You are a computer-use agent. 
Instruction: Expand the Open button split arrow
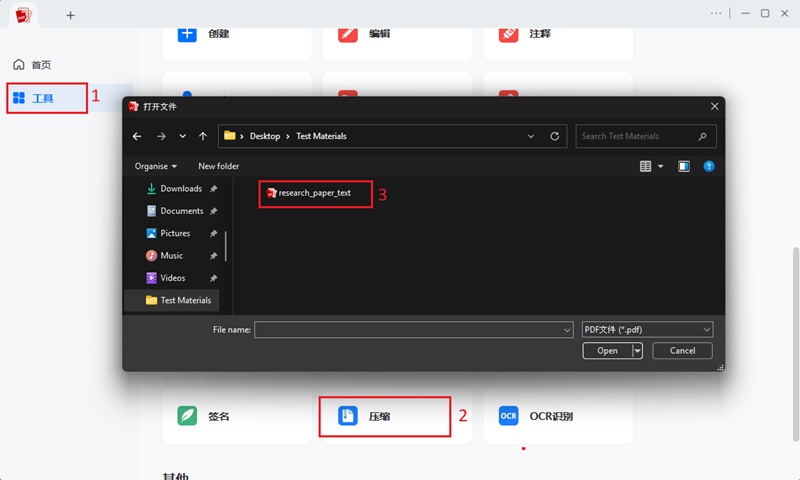click(x=637, y=350)
